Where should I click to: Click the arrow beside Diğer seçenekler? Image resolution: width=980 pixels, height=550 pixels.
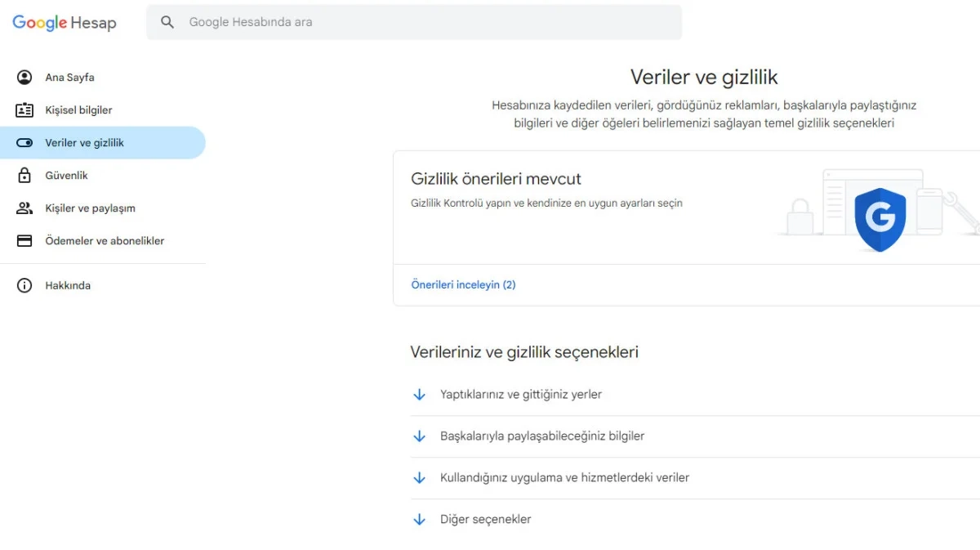pyautogui.click(x=420, y=520)
